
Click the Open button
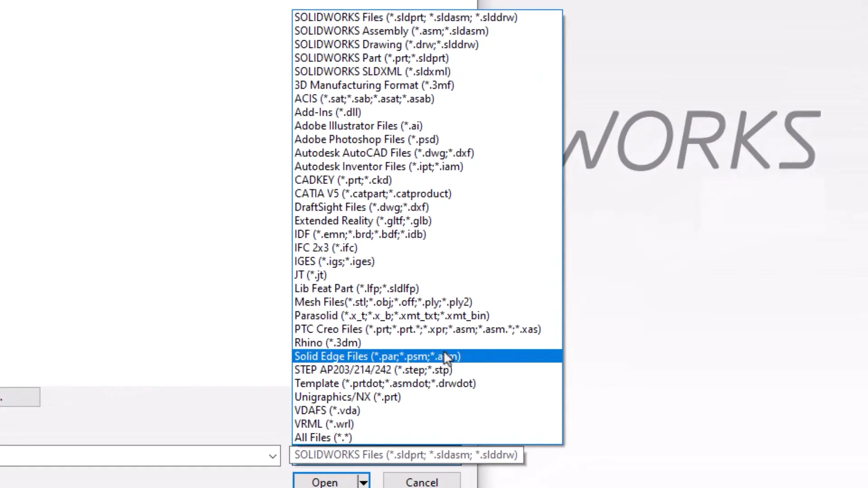(325, 482)
